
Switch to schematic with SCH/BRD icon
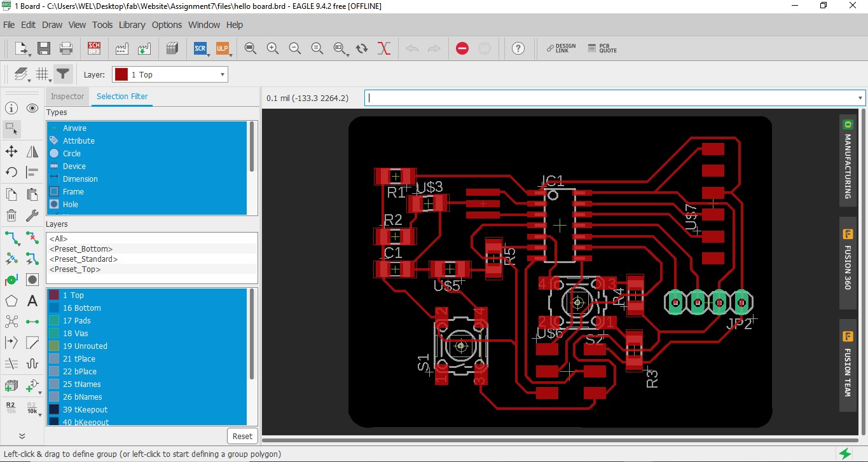(x=94, y=48)
